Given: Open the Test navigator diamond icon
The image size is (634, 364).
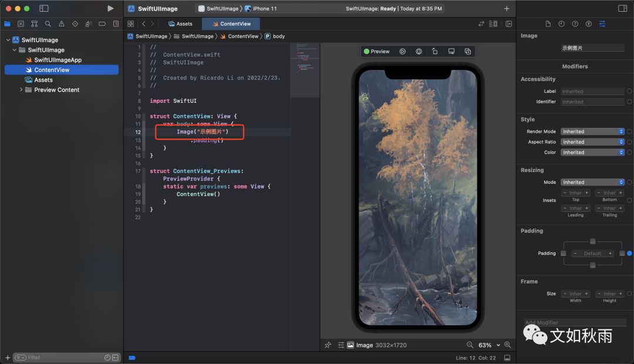Looking at the screenshot, I should pos(75,24).
